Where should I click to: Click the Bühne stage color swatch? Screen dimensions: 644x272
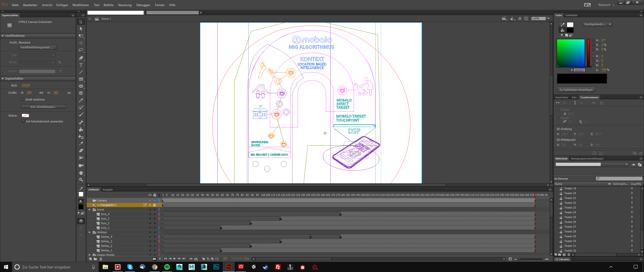click(x=25, y=116)
